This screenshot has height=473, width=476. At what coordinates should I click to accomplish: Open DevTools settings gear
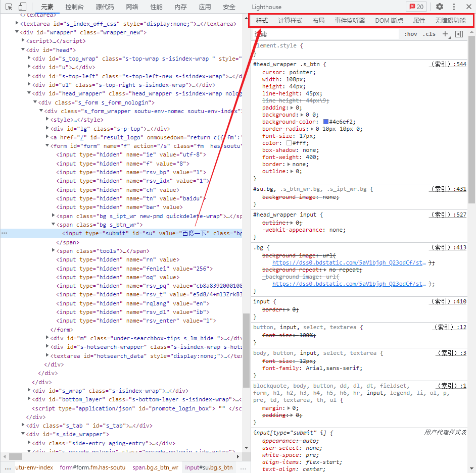(439, 7)
